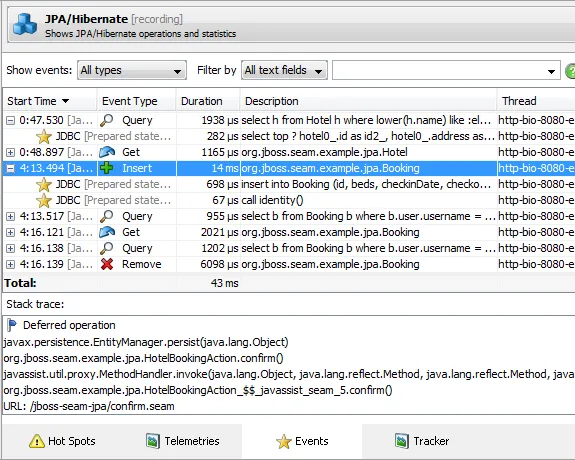575x460 pixels.
Task: Click the Hot Spots warning icon
Action: [x=37, y=441]
